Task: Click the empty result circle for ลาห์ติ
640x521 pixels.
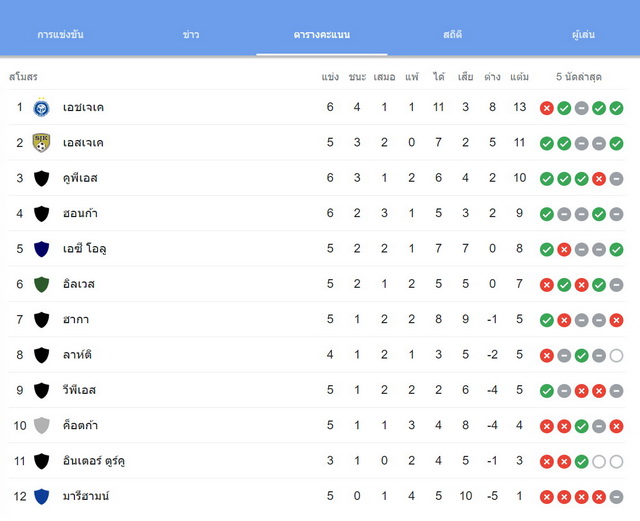Action: pos(616,356)
